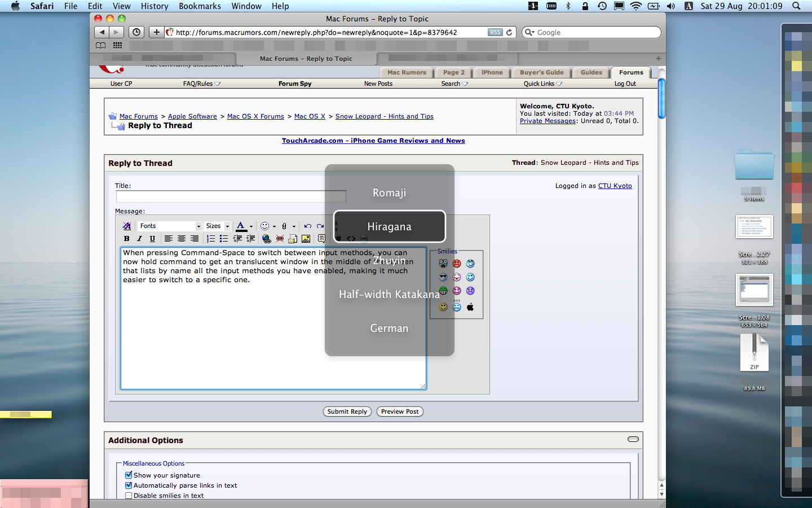Screen dimensions: 812x508
Task: Insert the Apple logo smiley
Action: 470,307
